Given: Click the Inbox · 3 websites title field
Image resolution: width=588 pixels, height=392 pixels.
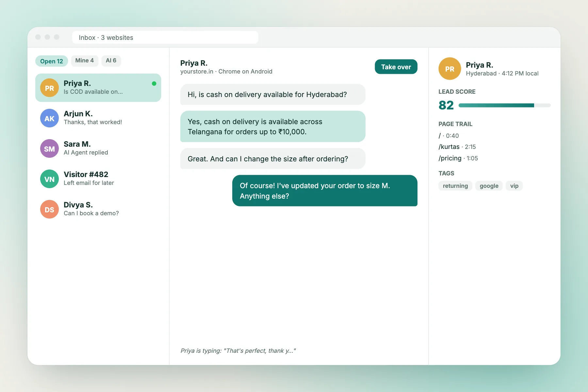Looking at the screenshot, I should click(165, 37).
